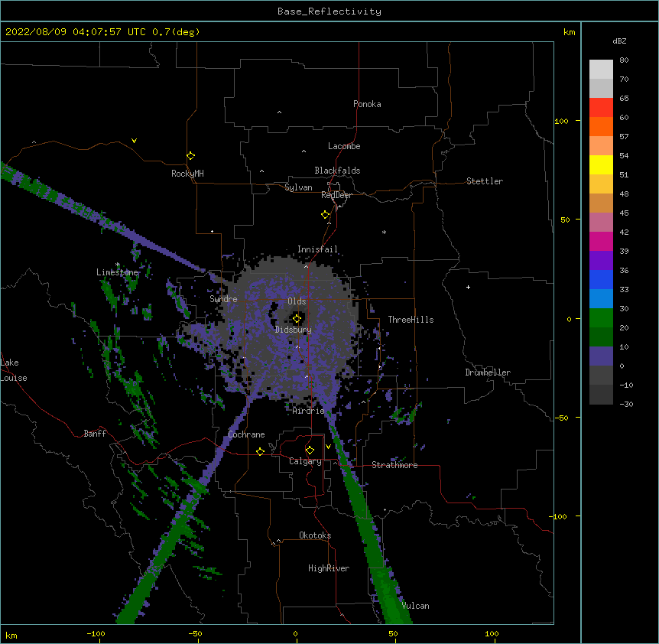Click the Drumheller city label
The width and height of the screenshot is (659, 644).
(488, 372)
